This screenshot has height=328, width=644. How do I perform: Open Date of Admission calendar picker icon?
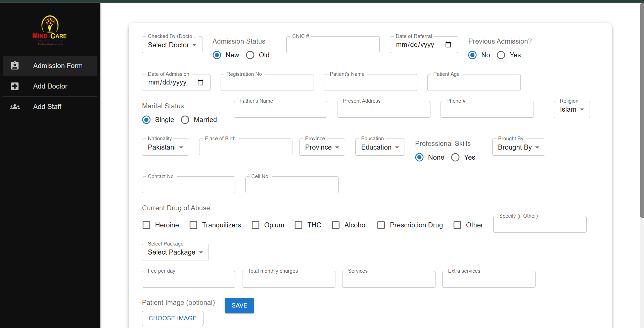(x=200, y=83)
